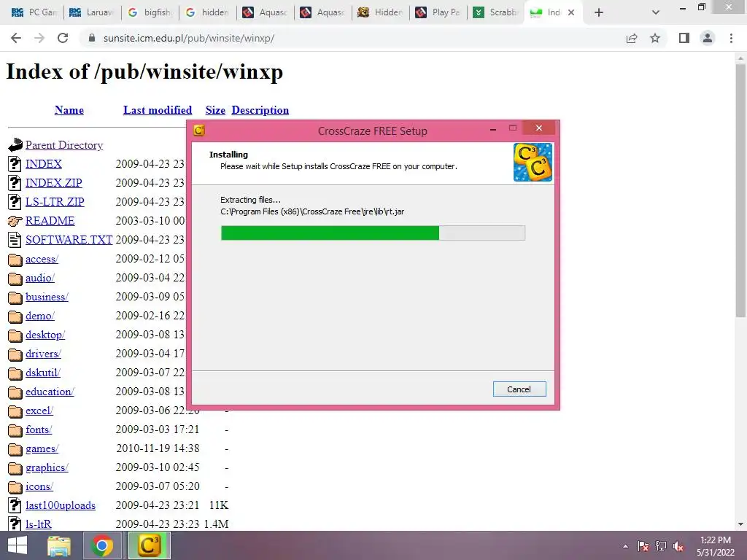Click CrossCraze icon in setup title bar

199,131
